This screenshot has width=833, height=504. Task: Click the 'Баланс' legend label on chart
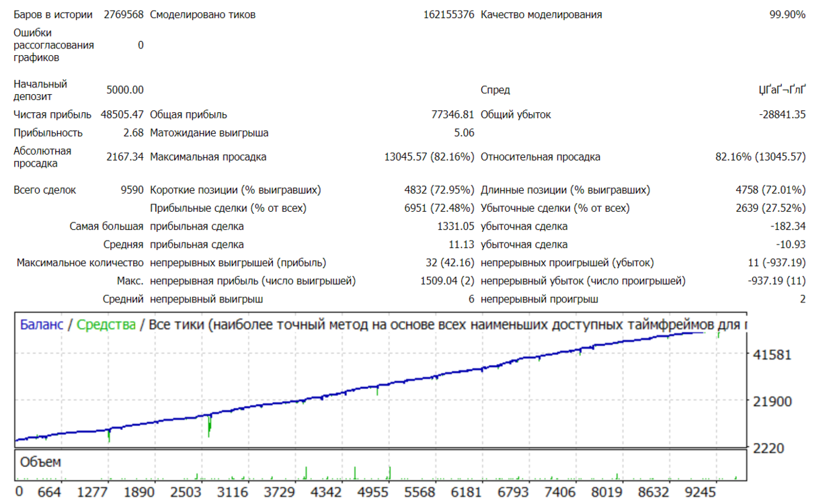point(42,325)
